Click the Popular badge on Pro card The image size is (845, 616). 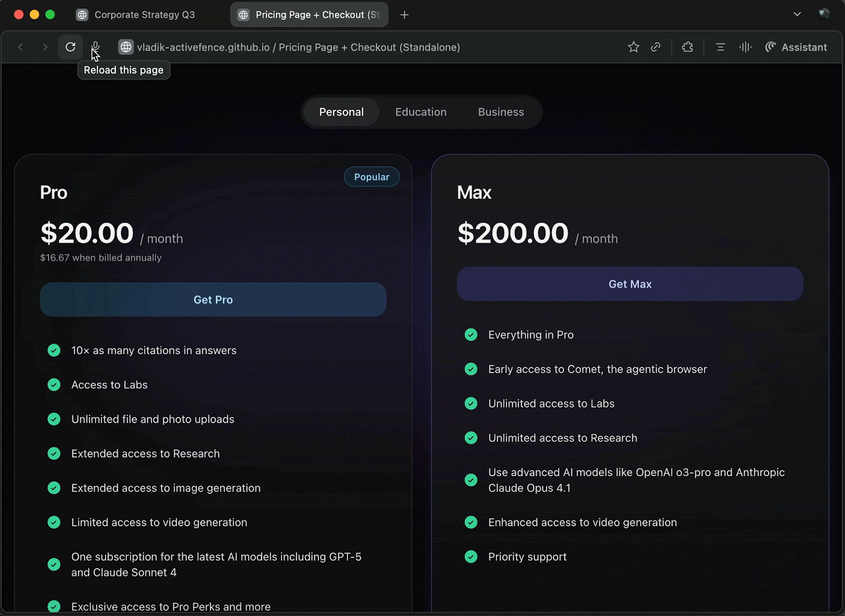point(371,177)
